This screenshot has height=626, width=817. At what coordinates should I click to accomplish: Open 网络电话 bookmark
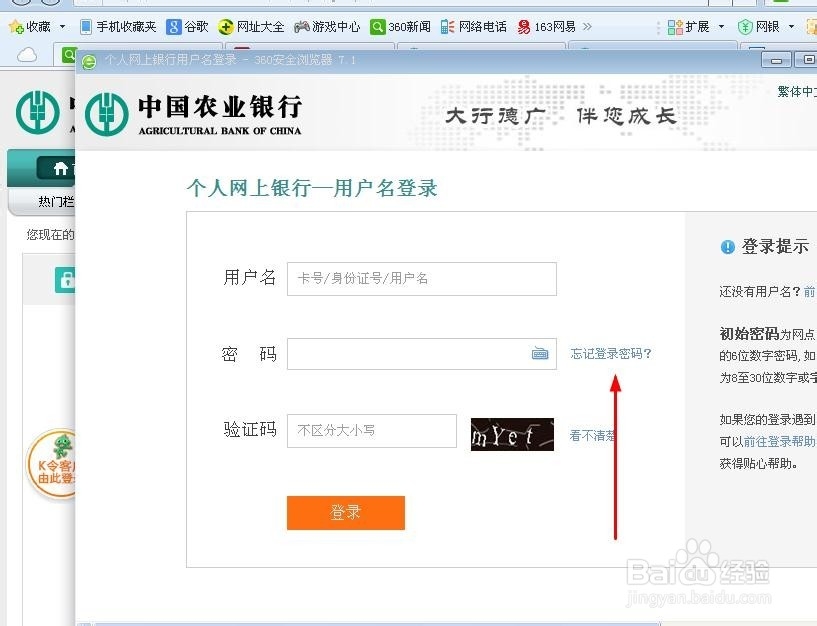474,27
